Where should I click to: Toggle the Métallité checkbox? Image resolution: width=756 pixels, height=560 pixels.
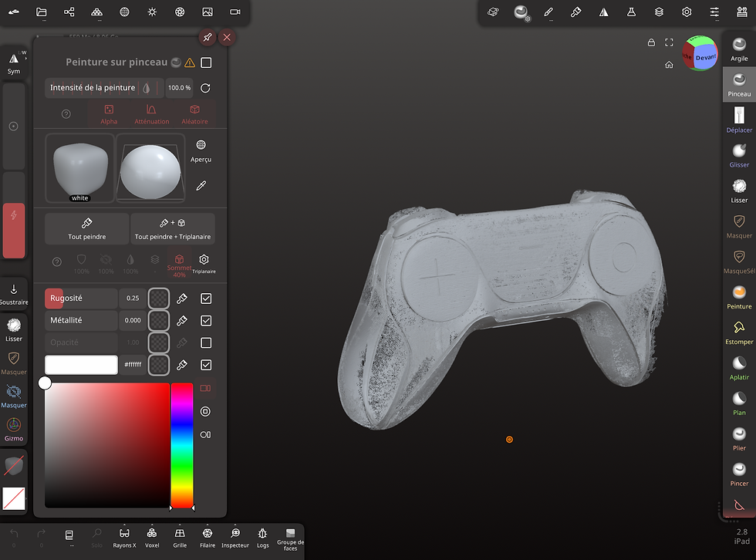(x=206, y=320)
